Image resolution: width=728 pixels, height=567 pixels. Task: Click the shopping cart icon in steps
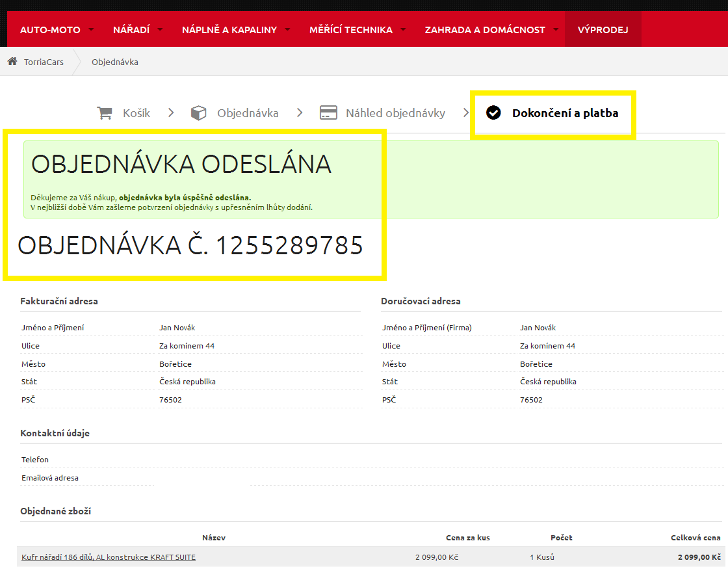point(105,113)
